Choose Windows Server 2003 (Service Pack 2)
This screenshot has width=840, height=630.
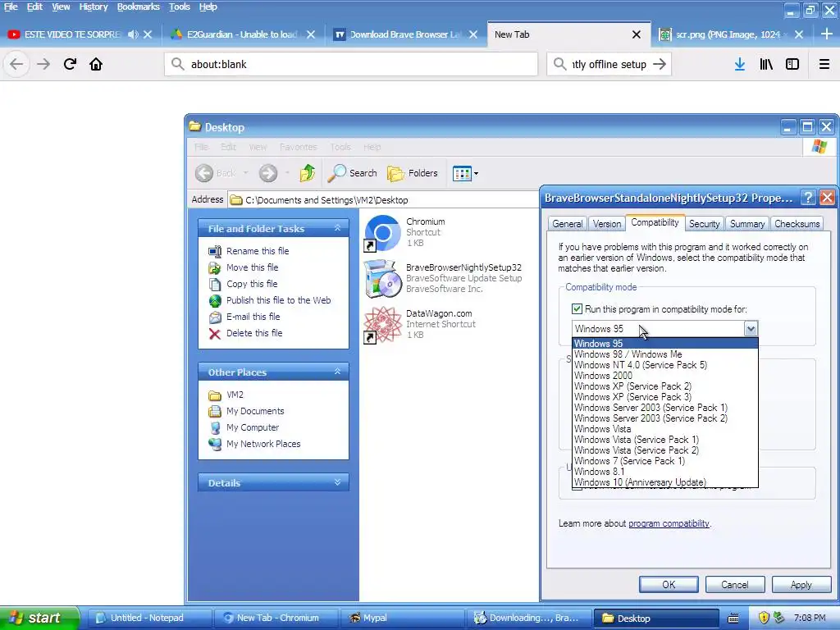(664, 418)
